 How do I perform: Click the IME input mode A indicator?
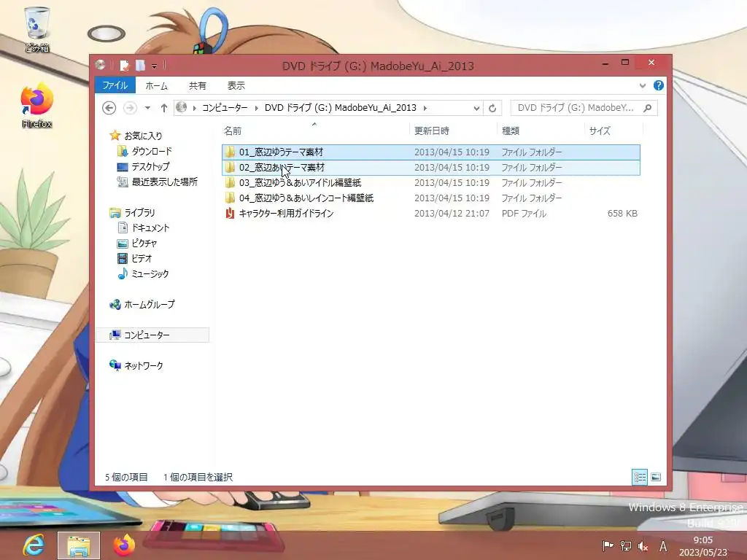(662, 546)
